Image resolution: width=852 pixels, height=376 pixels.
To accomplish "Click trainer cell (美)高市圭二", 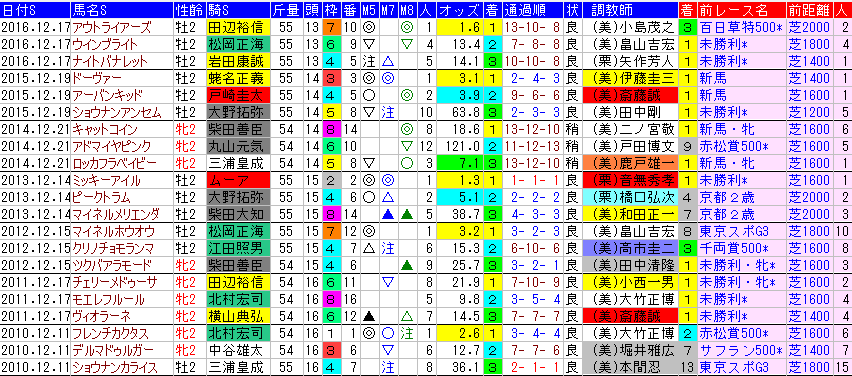I will [x=631, y=249].
